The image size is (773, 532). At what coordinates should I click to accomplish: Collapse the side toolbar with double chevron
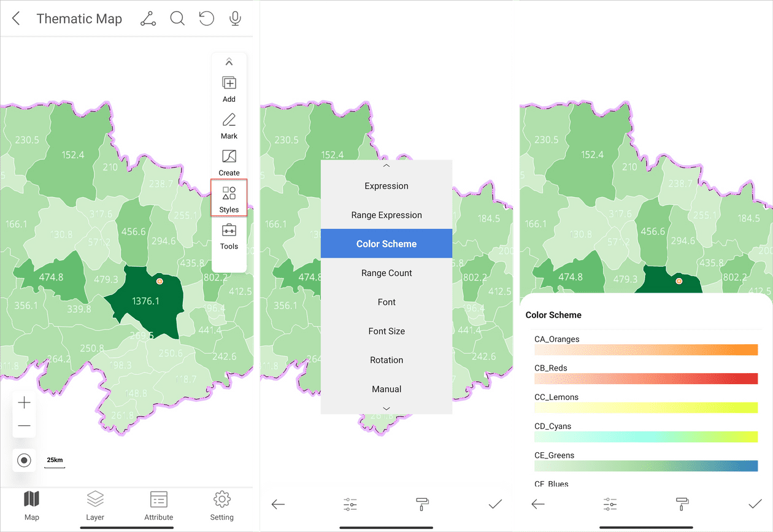[229, 62]
